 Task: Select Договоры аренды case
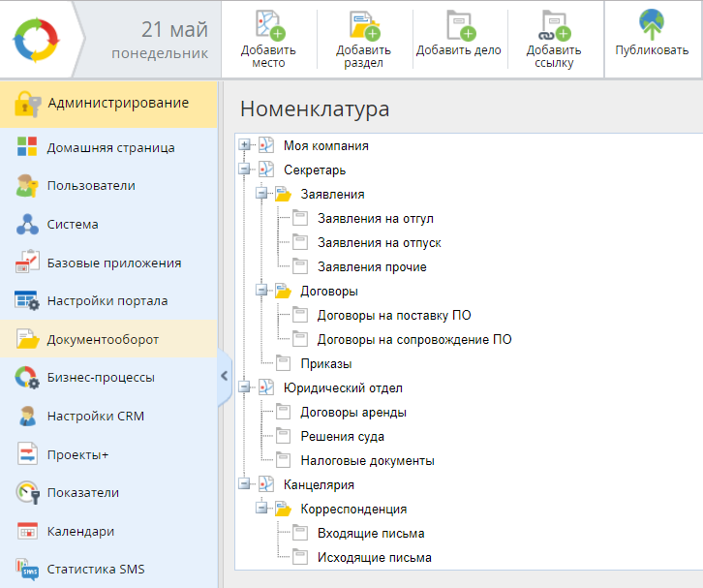(353, 413)
